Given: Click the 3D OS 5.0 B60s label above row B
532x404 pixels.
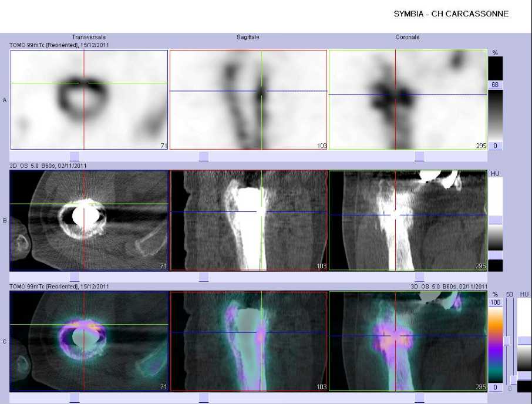Looking at the screenshot, I should [48, 166].
